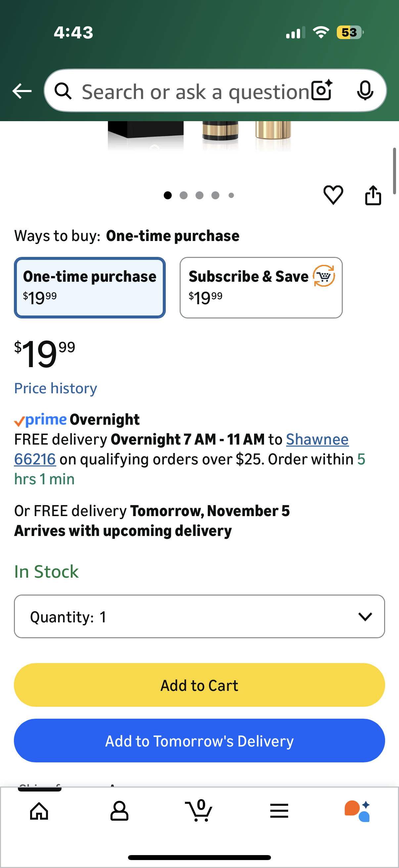Select the Subscribe & Save option
Screen dimensions: 399x868
click(261, 287)
